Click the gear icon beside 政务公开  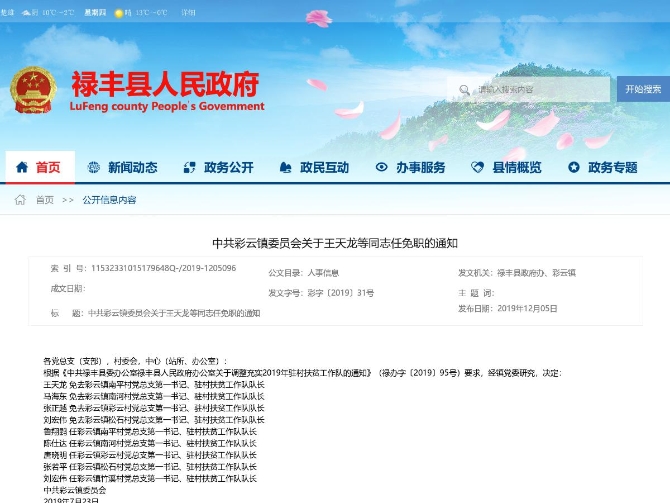(x=187, y=167)
